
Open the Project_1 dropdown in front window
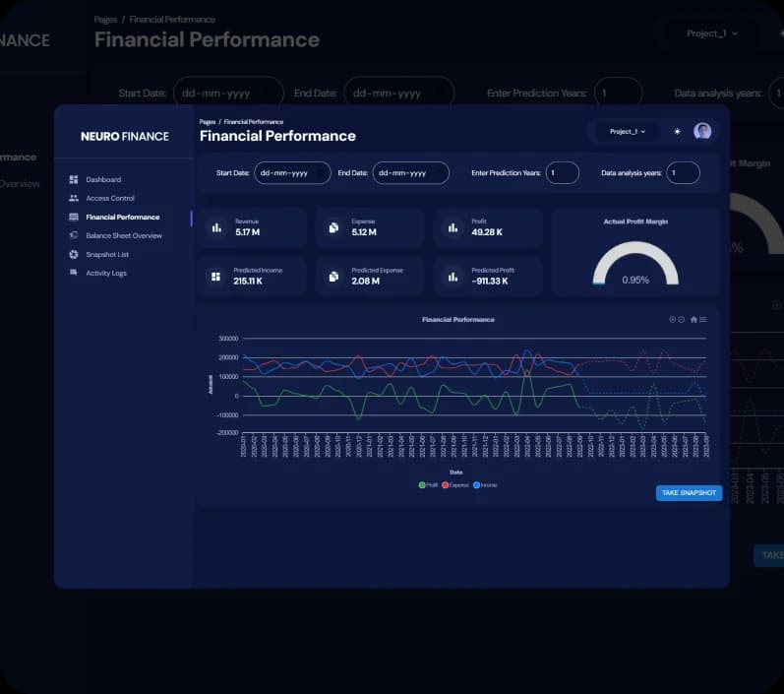click(628, 132)
